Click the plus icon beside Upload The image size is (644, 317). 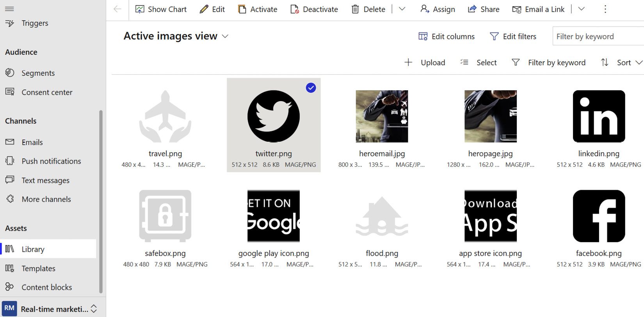click(x=408, y=62)
